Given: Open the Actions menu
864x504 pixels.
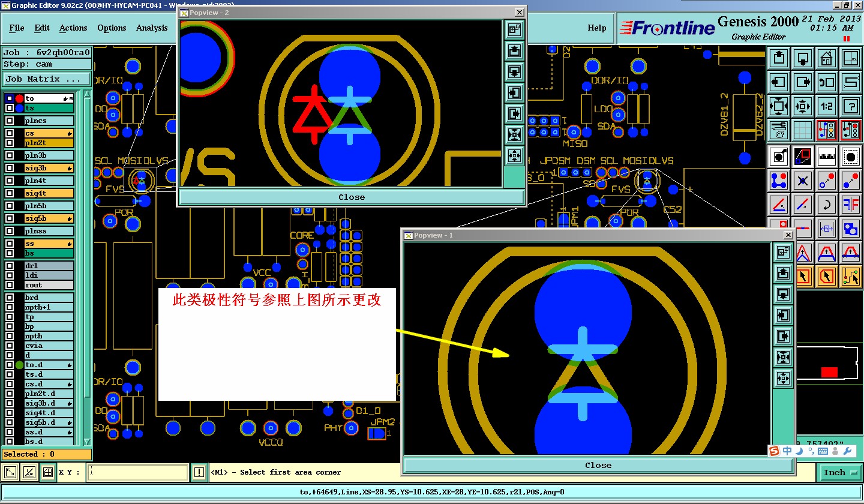Looking at the screenshot, I should (73, 28).
